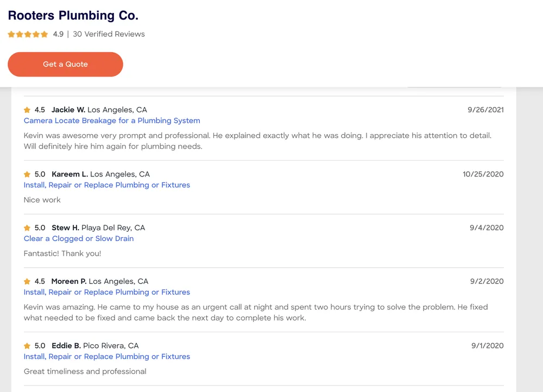Open Kareem L.'s Install, Repair or Replace Plumbing link

pos(107,185)
